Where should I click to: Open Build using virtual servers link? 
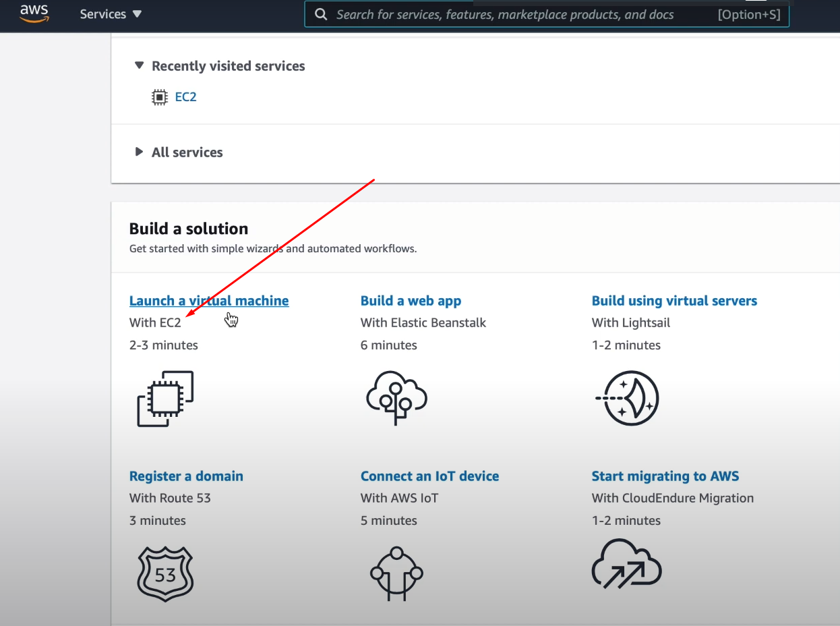point(674,301)
